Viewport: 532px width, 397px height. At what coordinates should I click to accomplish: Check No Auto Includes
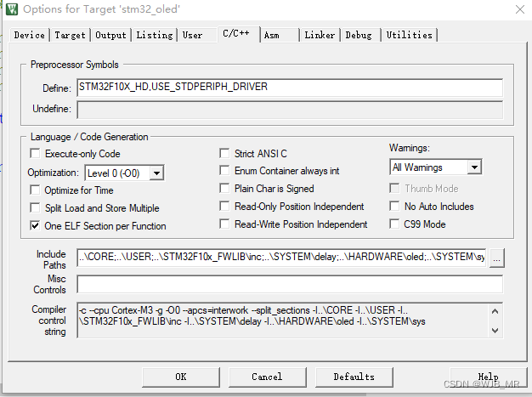coord(394,206)
